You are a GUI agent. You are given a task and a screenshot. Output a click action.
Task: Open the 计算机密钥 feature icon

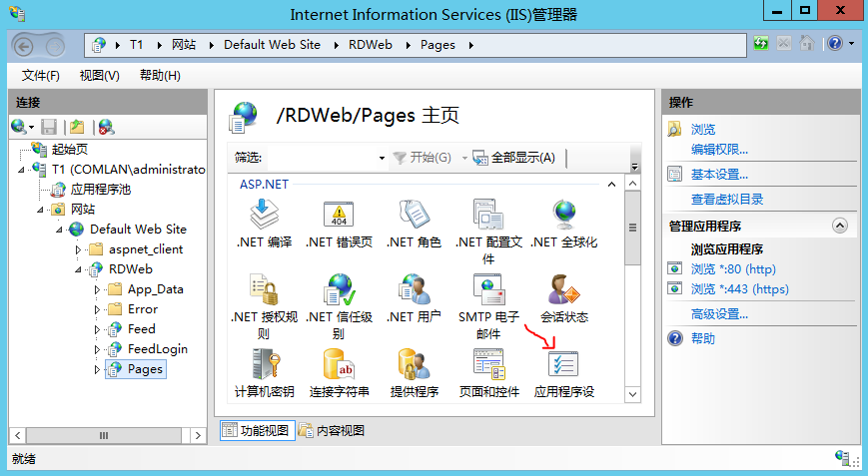[265, 364]
